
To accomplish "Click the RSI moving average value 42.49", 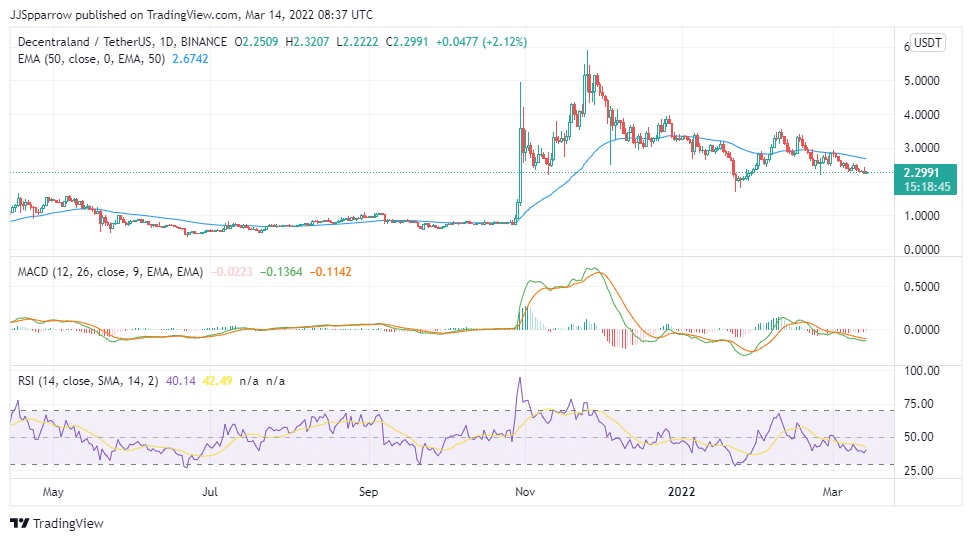I will click(218, 381).
